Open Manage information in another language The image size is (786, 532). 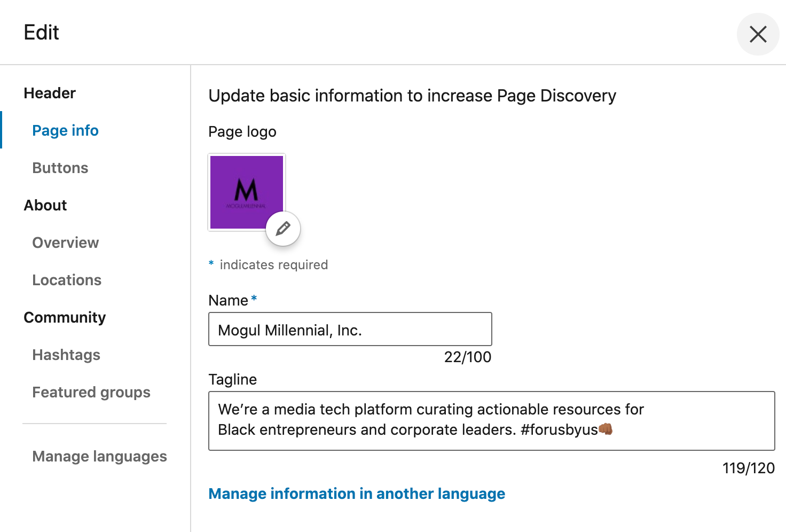pyautogui.click(x=357, y=494)
